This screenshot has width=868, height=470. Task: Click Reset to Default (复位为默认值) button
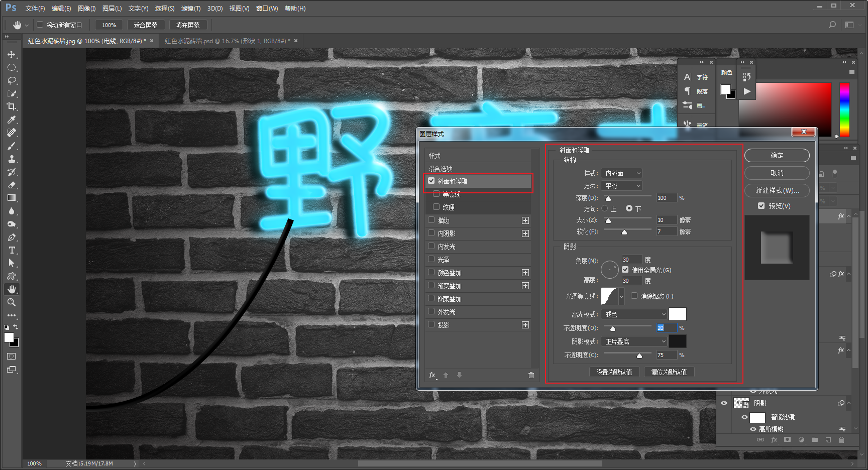[x=669, y=372]
